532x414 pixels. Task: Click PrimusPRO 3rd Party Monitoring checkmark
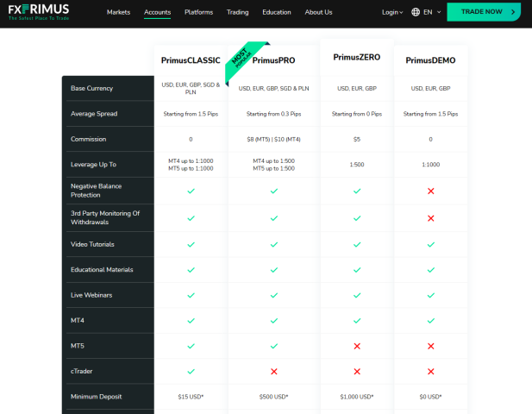pos(274,218)
